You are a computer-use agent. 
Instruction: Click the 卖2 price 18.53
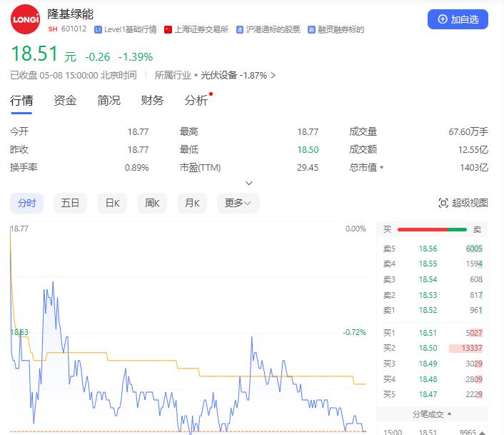(428, 295)
